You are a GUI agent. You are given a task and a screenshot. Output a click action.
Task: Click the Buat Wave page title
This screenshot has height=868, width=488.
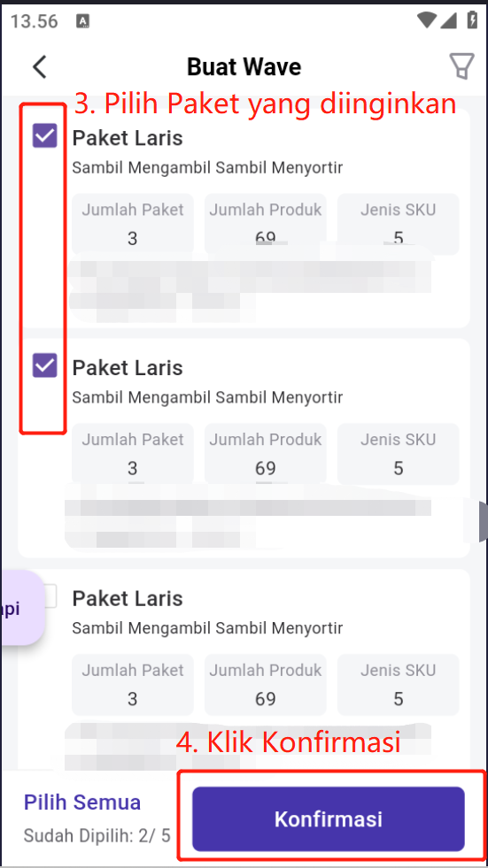[244, 67]
